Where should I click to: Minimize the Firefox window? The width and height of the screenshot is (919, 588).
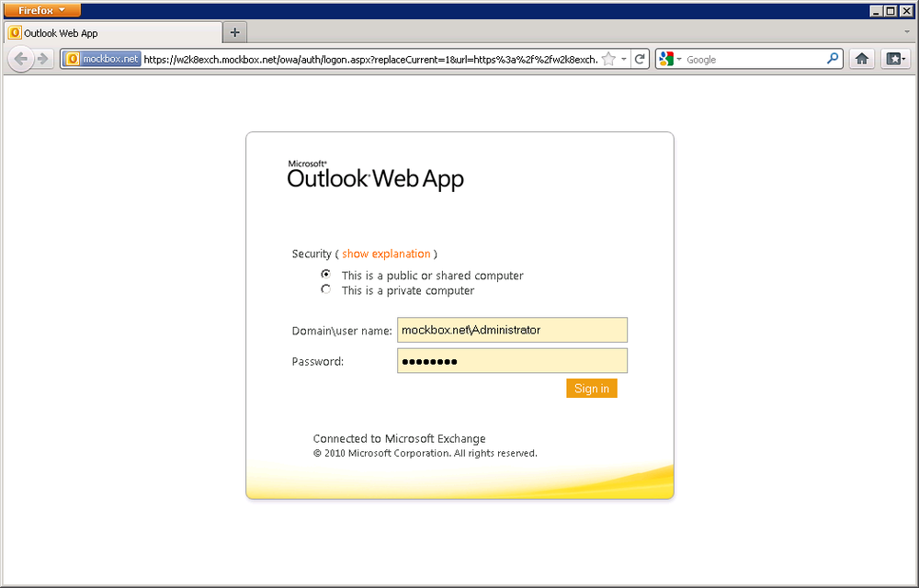click(x=876, y=10)
